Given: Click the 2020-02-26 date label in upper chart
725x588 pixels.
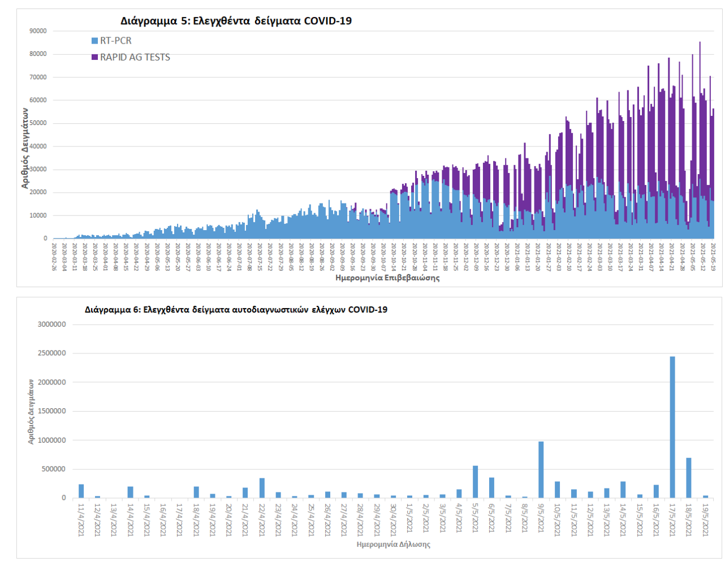Looking at the screenshot, I should tap(54, 257).
